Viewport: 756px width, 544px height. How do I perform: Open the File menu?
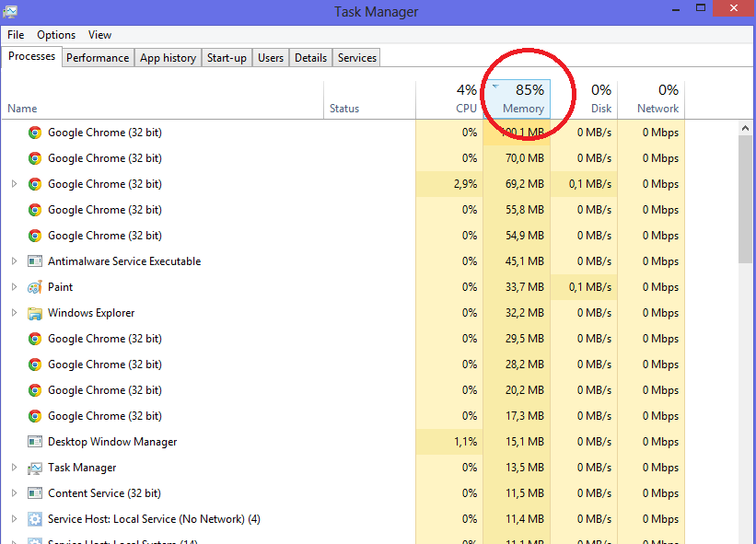point(16,35)
